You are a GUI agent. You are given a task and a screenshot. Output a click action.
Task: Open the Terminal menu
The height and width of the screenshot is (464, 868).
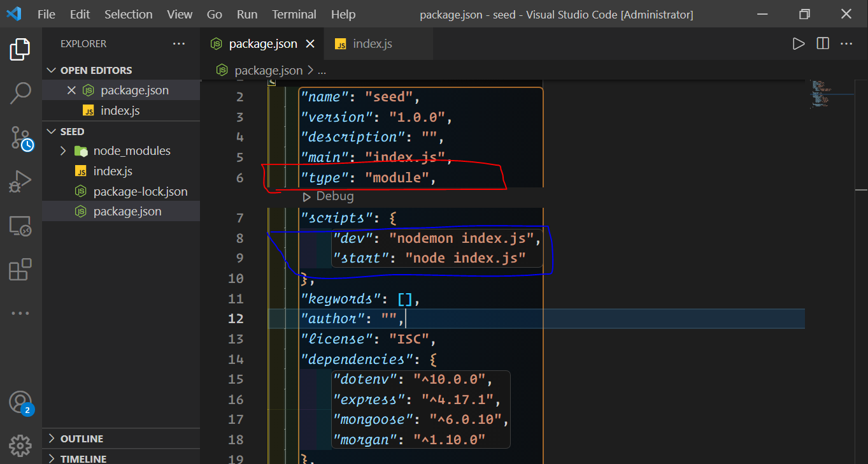(294, 14)
